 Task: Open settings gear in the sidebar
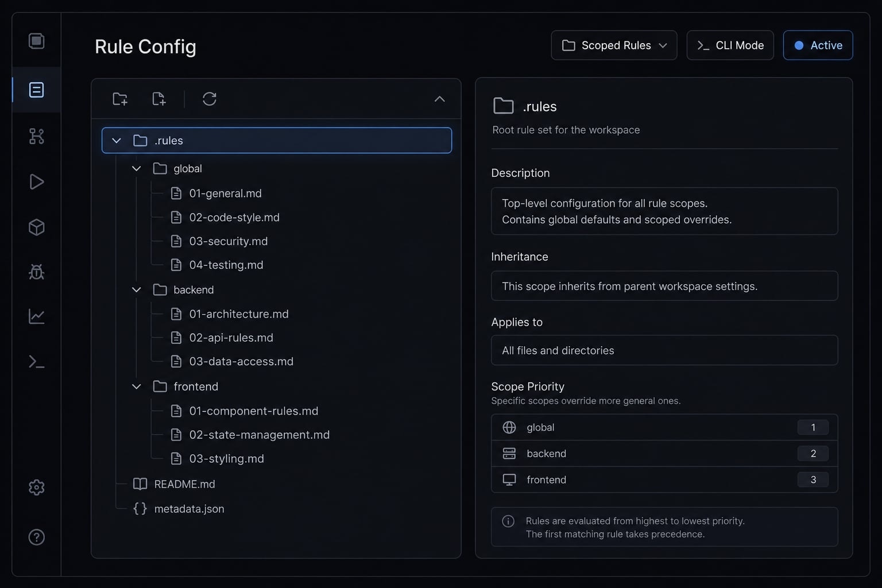(36, 488)
